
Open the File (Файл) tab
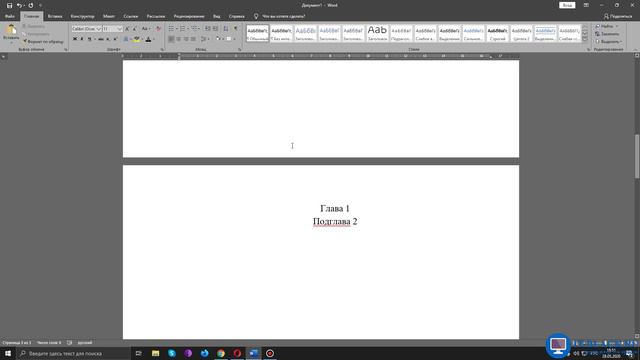coord(10,16)
